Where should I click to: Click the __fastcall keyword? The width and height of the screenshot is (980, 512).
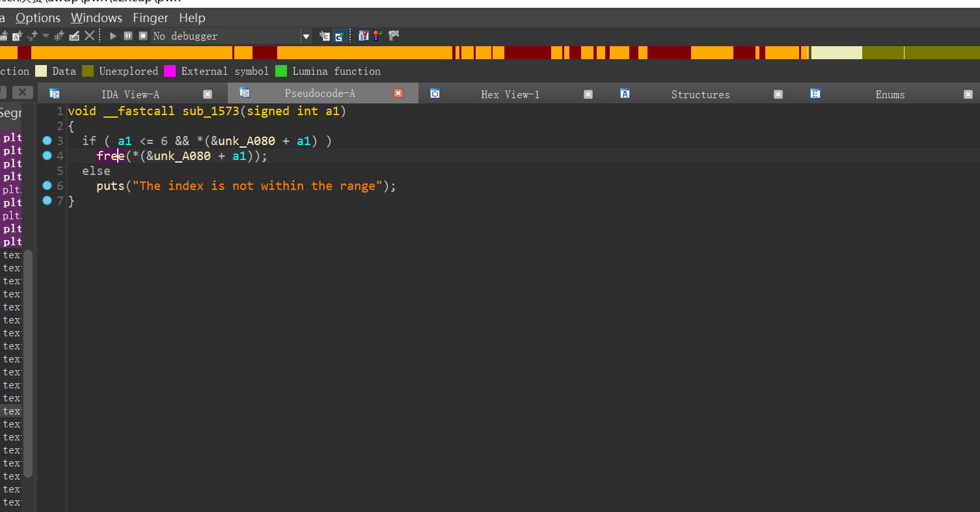point(139,111)
